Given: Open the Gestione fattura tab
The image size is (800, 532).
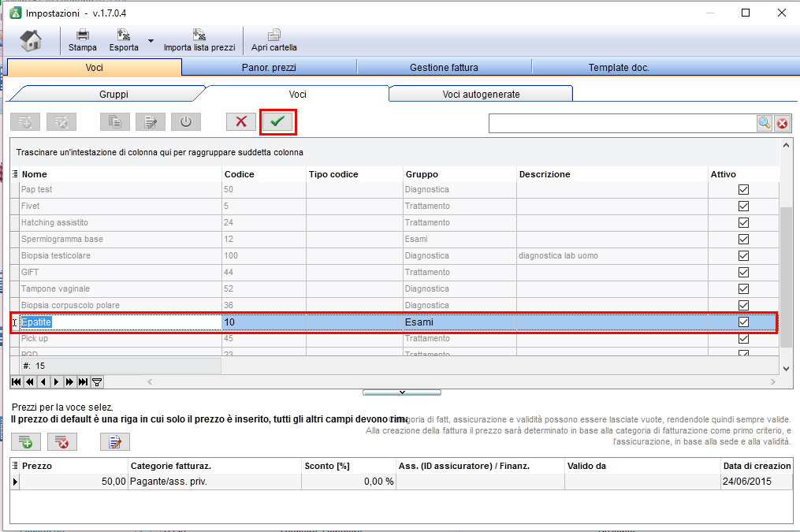Looking at the screenshot, I should click(x=444, y=67).
